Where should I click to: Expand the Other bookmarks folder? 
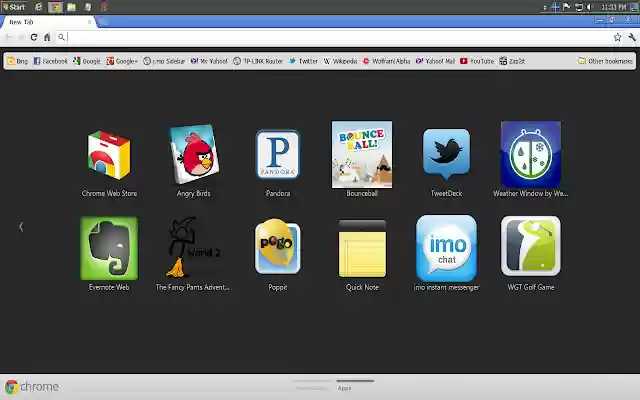point(605,61)
